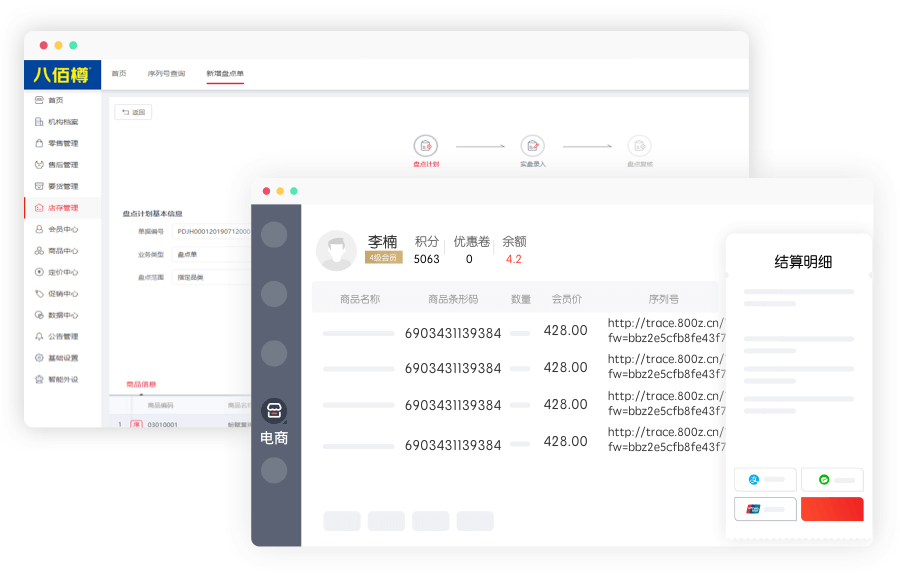Image resolution: width=900 pixels, height=577 pixels.
Task: Open 机构档案 in the sidebar
Action: tap(62, 122)
